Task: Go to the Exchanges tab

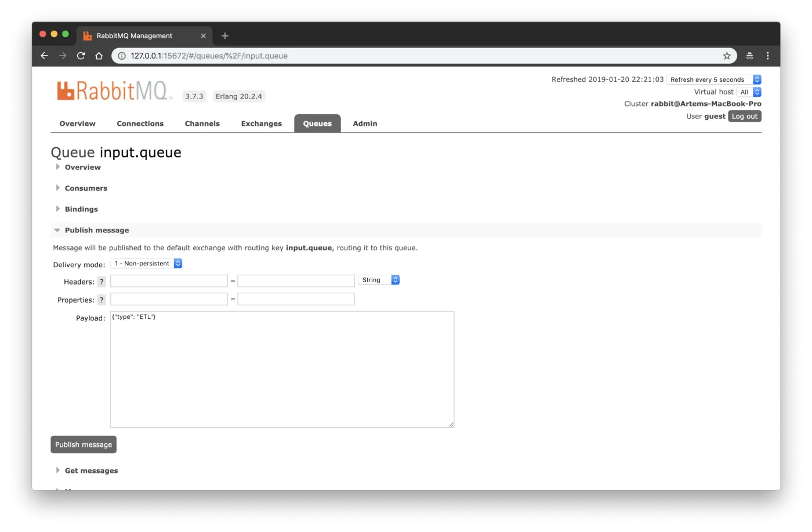Action: tap(262, 123)
